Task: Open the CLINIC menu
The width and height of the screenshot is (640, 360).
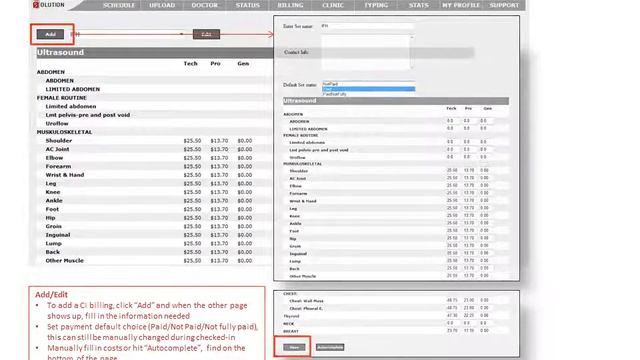Action: [x=333, y=5]
